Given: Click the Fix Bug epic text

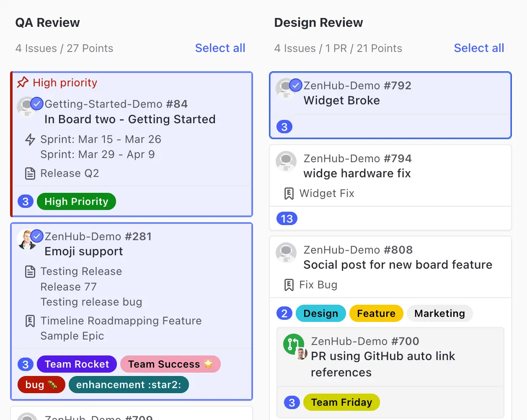Looking at the screenshot, I should pyautogui.click(x=318, y=285).
